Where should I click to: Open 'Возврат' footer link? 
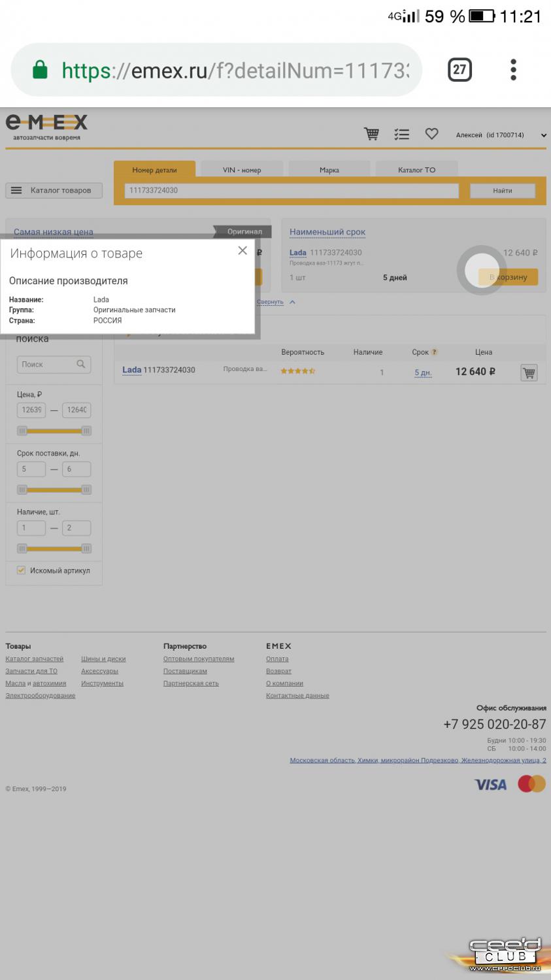[x=278, y=671]
